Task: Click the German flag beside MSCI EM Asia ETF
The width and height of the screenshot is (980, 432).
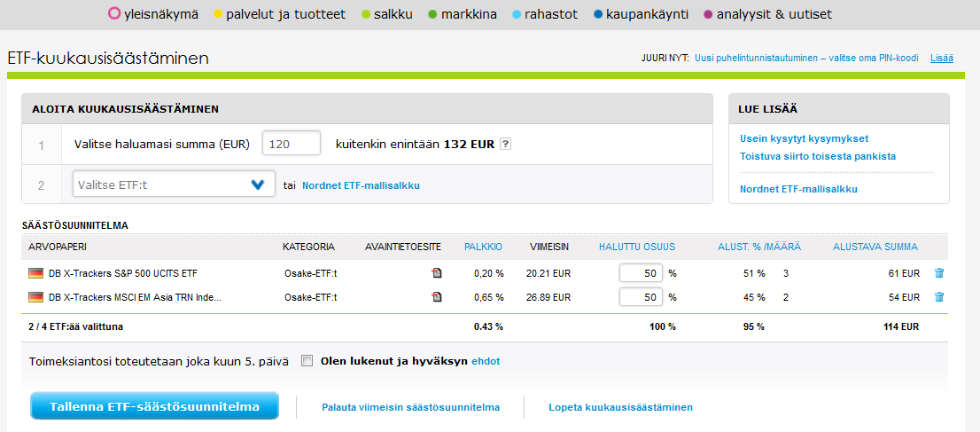Action: [35, 297]
